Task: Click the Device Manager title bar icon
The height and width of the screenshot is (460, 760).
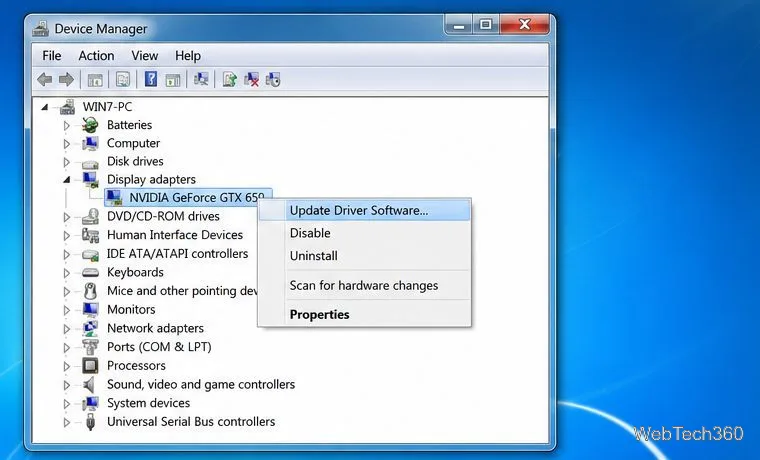Action: pyautogui.click(x=41, y=28)
